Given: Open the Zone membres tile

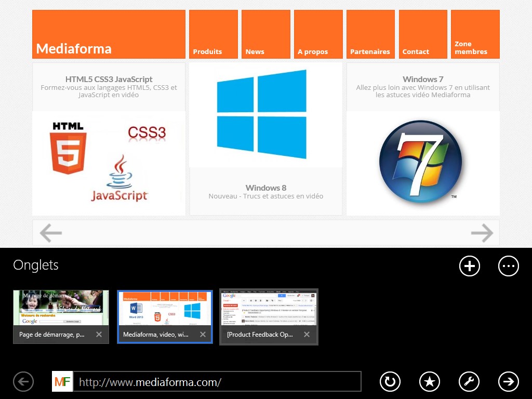Looking at the screenshot, I should click(x=475, y=34).
